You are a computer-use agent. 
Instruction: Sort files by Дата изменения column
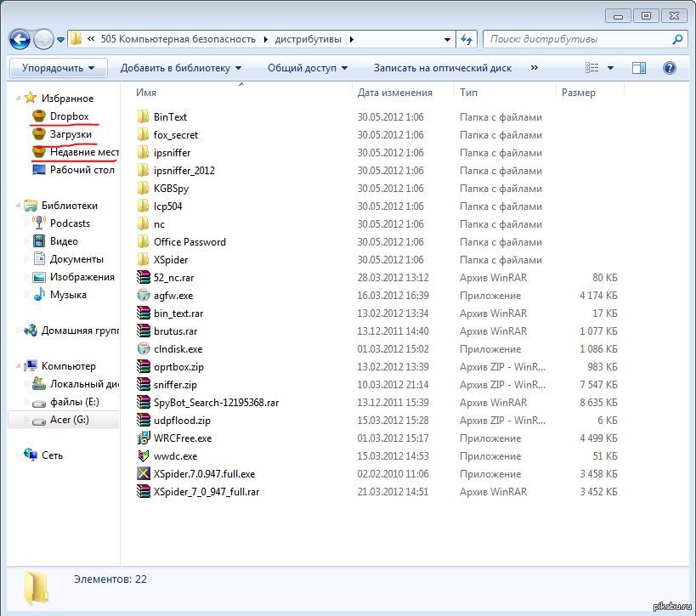click(x=394, y=93)
